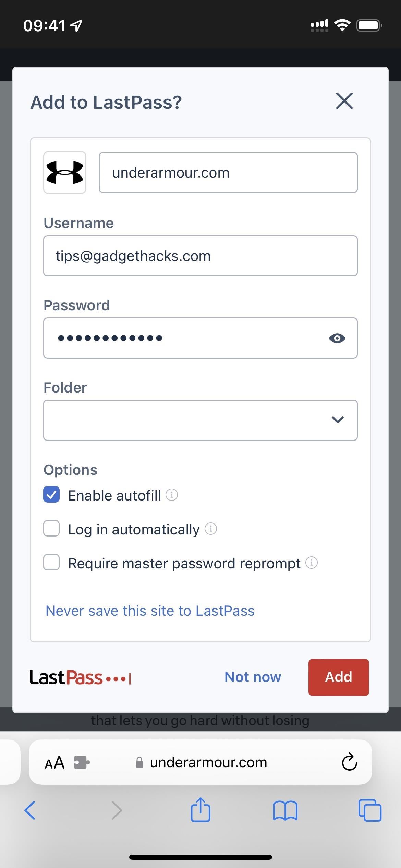Show open tabs with the tabs icon
The width and height of the screenshot is (401, 868).
[370, 810]
